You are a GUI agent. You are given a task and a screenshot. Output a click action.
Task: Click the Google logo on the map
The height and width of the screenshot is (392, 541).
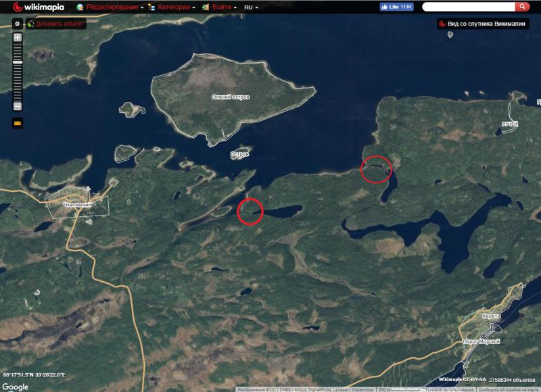coord(15,387)
